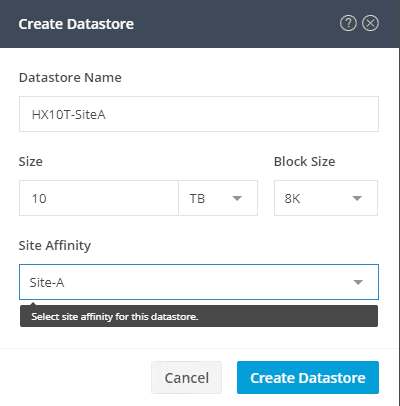This screenshot has height=406, width=400.
Task: Click the Datastore Name field containing HX10T-SiteA
Action: point(199,114)
